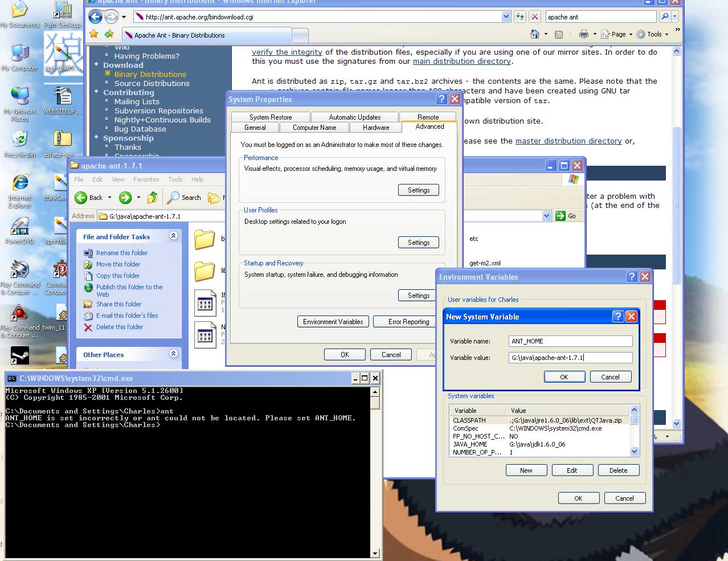The width and height of the screenshot is (728, 561).
Task: Open Recycle Bin desktop icon
Action: (x=19, y=144)
